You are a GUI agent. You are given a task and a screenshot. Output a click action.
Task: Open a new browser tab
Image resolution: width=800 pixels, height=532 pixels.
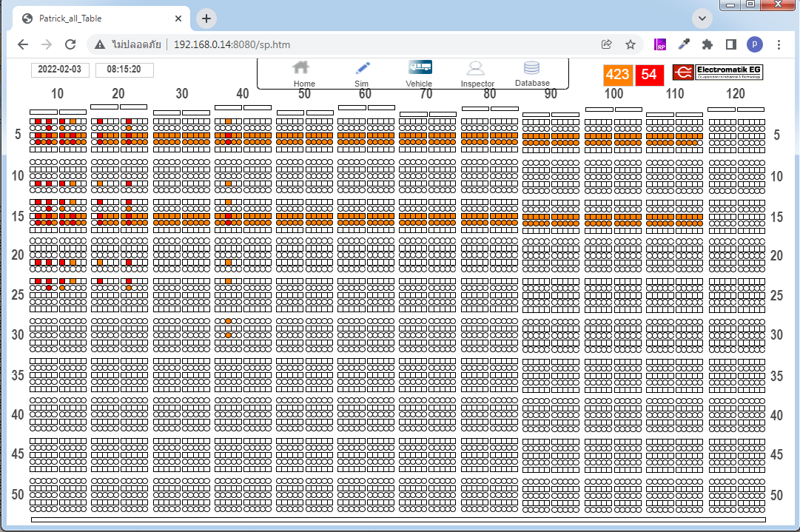point(206,18)
